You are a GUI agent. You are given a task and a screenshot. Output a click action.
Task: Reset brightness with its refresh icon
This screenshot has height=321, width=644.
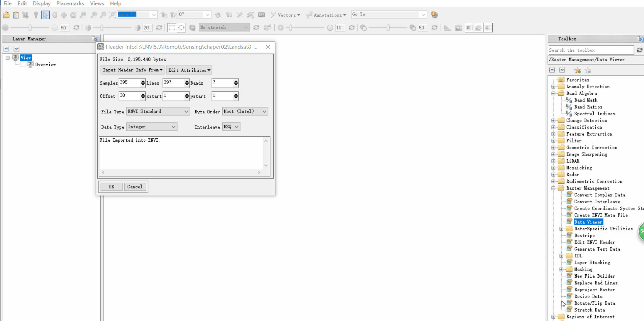point(76,28)
